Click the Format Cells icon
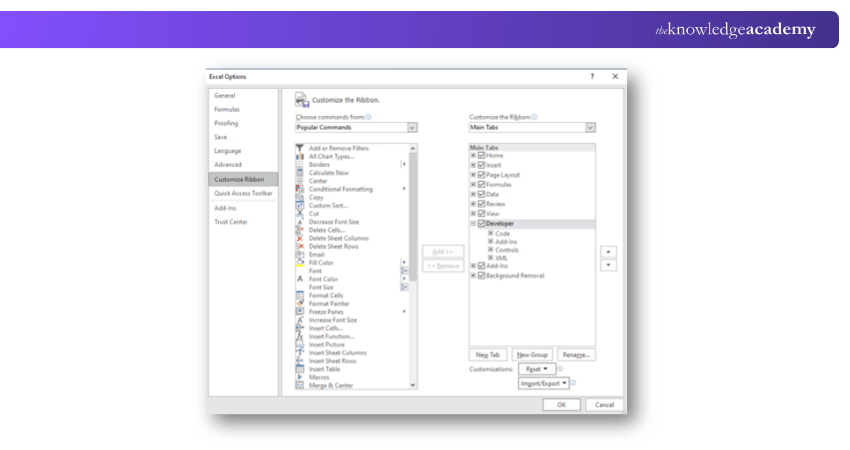This screenshot has width=850, height=450. point(299,295)
